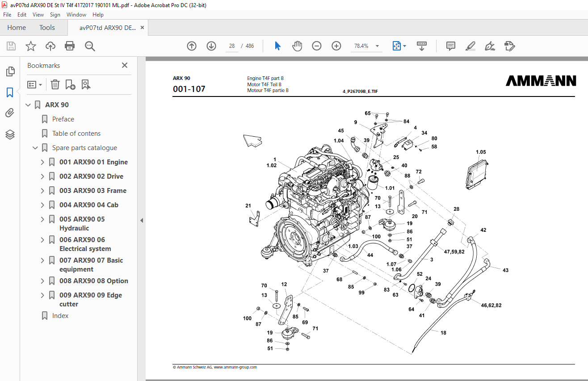The height and width of the screenshot is (381, 588).
Task: Open the Sign menu
Action: [x=55, y=15]
